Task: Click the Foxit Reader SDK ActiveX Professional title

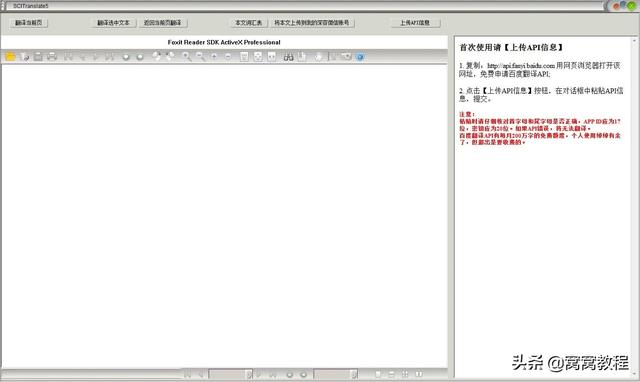Action: point(224,42)
